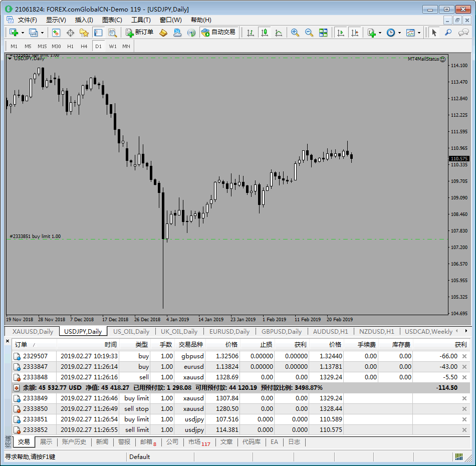This screenshot has width=476, height=466.
Task: Expand the templates dropdown arrow
Action: (x=419, y=33)
